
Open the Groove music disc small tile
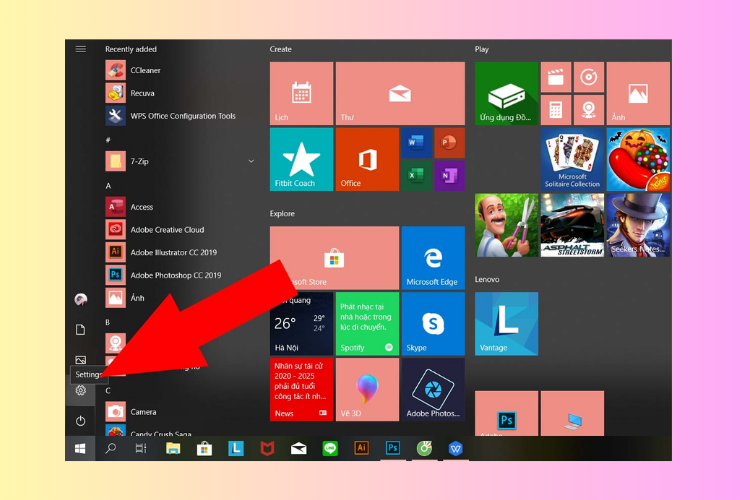pos(589,77)
